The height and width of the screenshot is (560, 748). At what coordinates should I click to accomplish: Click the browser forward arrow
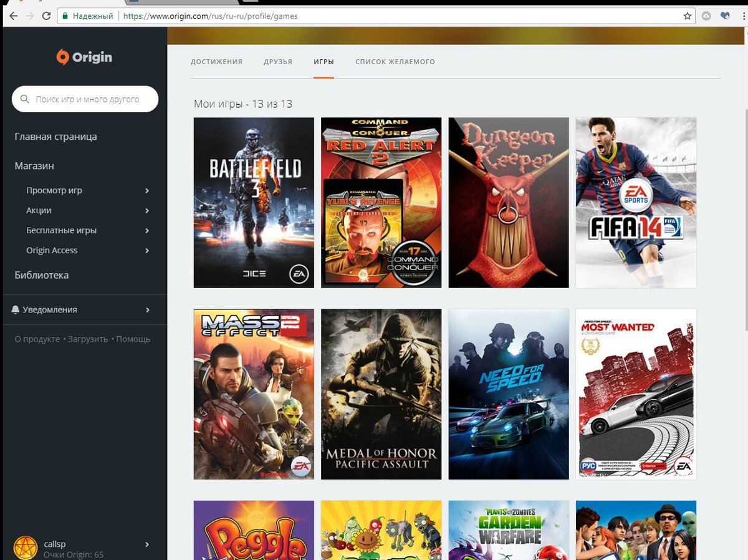click(30, 16)
